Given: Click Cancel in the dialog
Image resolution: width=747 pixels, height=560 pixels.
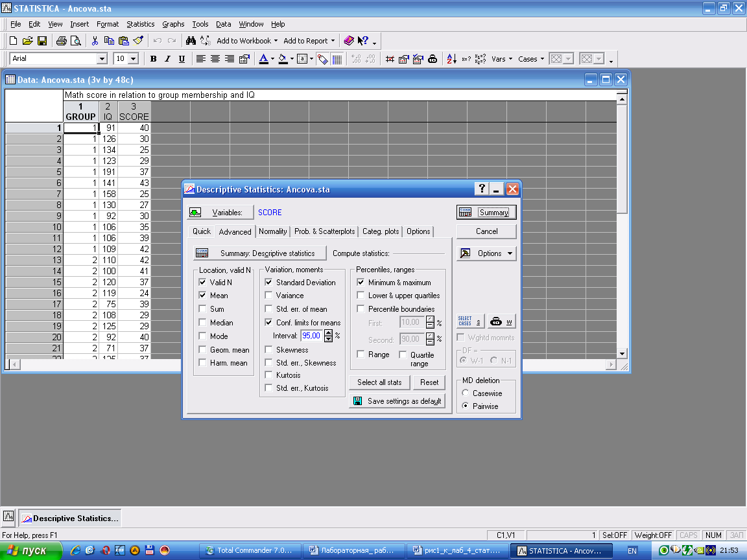Looking at the screenshot, I should [x=486, y=231].
